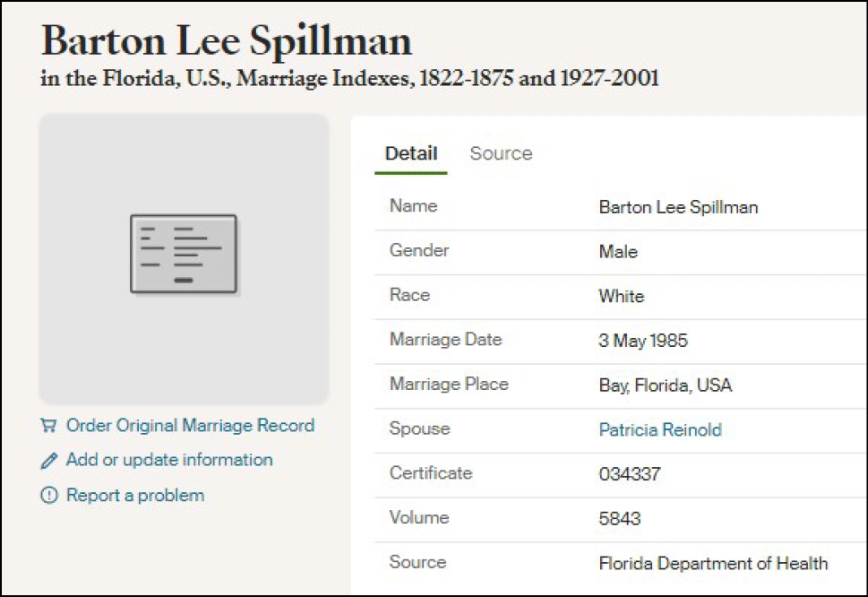Open spouse Patricia Reinold's record
The width and height of the screenshot is (868, 597).
coord(660,430)
